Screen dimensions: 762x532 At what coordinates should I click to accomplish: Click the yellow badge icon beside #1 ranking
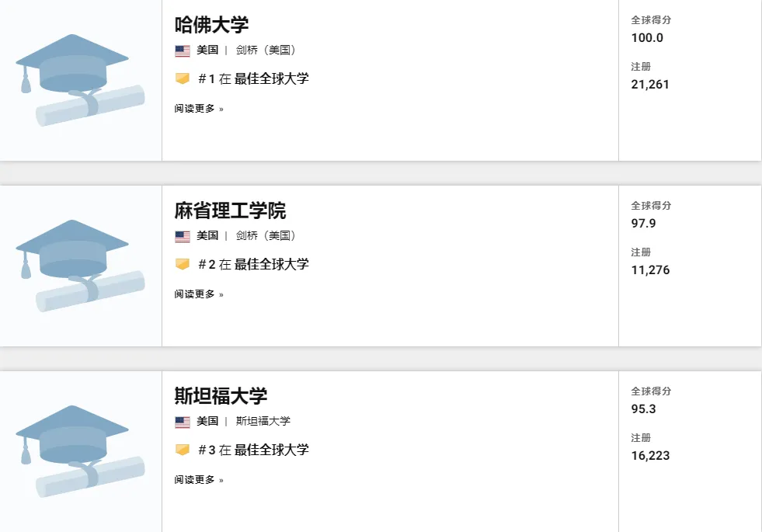(x=183, y=78)
